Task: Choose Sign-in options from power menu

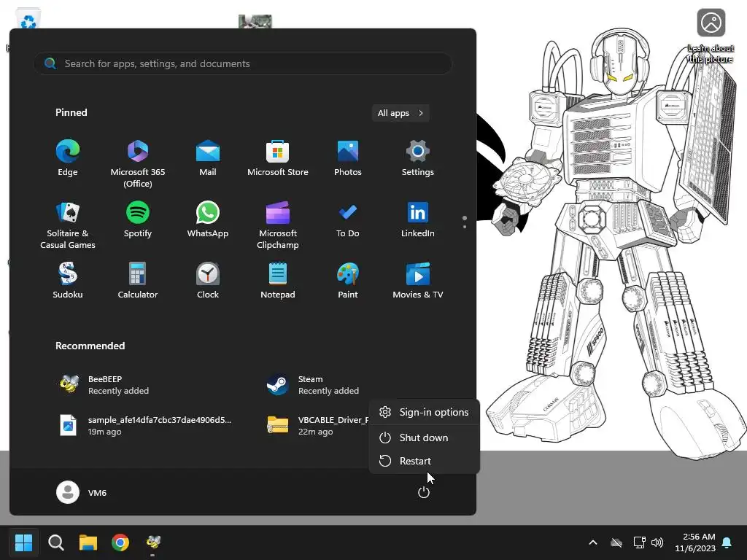Action: (424, 413)
